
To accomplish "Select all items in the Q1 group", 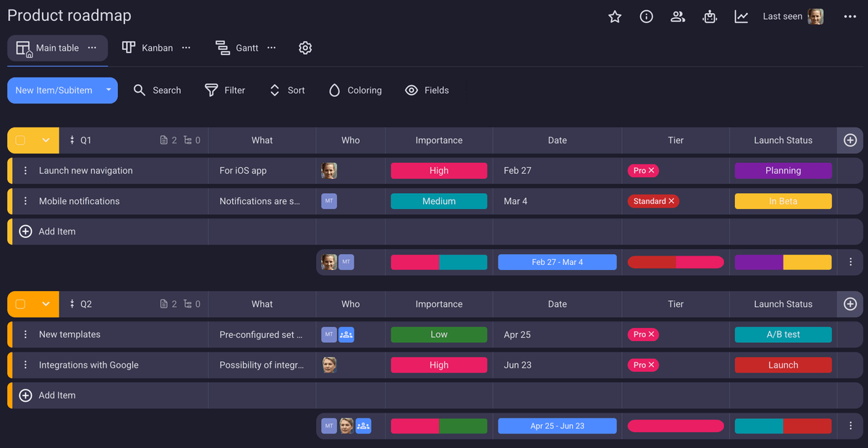I will [x=20, y=140].
